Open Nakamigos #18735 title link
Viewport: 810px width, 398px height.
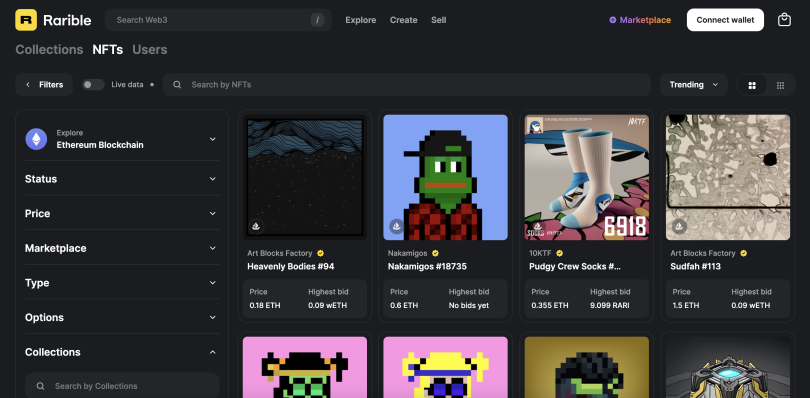tap(427, 267)
